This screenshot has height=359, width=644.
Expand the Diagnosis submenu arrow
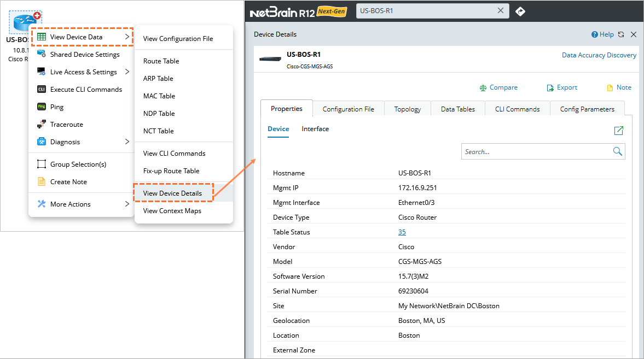point(127,142)
